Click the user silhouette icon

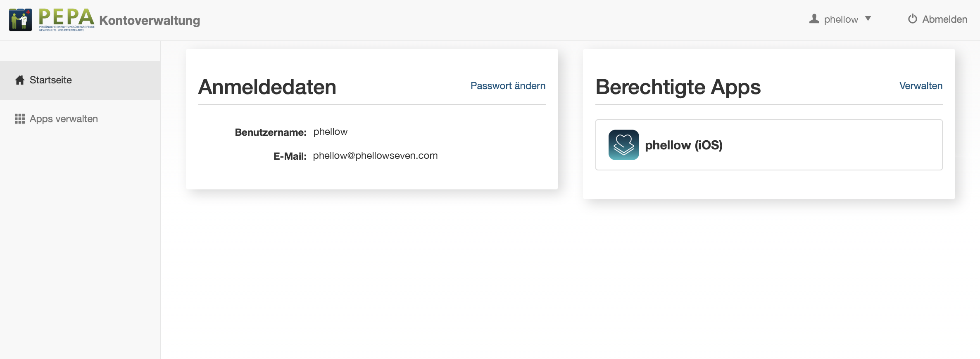pyautogui.click(x=814, y=19)
